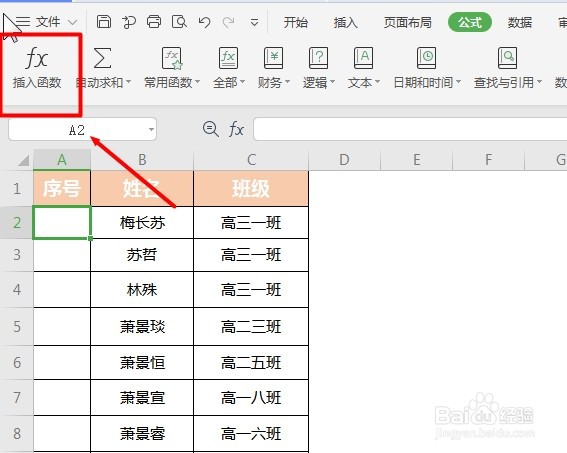Viewport: 567px width, 453px height.
Task: Switch to the 页面布局 tab
Action: pyautogui.click(x=408, y=22)
